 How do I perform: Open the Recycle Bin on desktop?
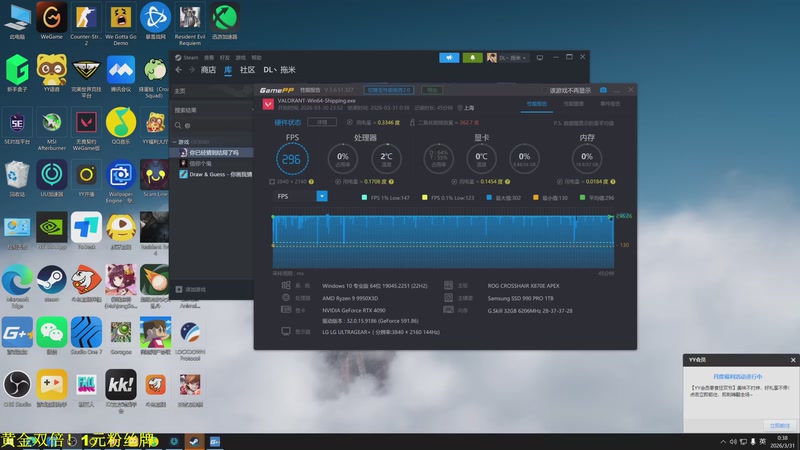click(x=17, y=178)
